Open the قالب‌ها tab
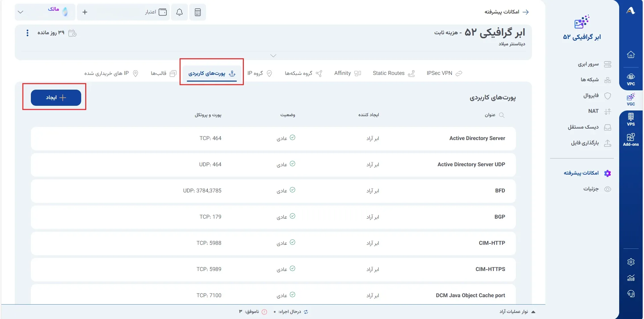This screenshot has width=644, height=319. pyautogui.click(x=164, y=73)
